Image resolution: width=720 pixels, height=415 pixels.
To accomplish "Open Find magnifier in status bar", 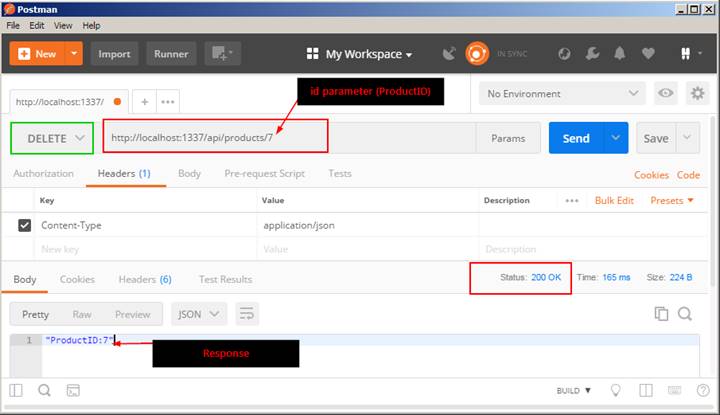I will 45,391.
